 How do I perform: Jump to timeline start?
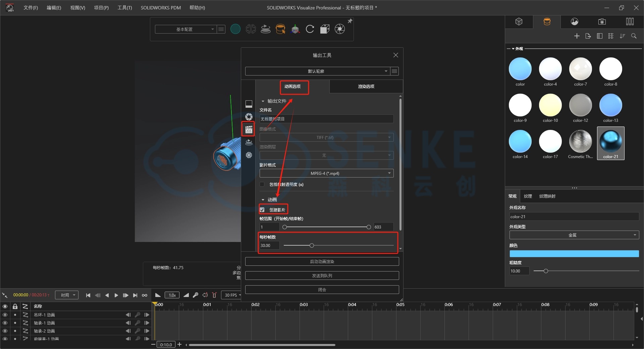pyautogui.click(x=88, y=295)
